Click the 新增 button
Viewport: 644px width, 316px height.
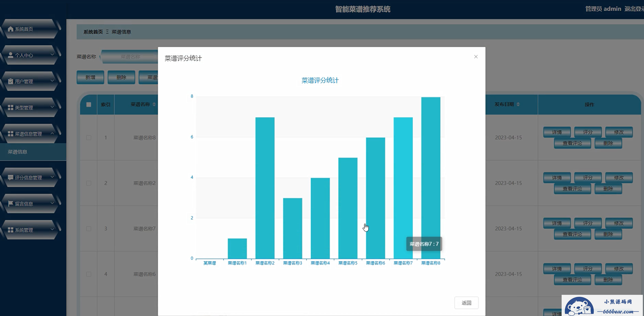tap(90, 77)
